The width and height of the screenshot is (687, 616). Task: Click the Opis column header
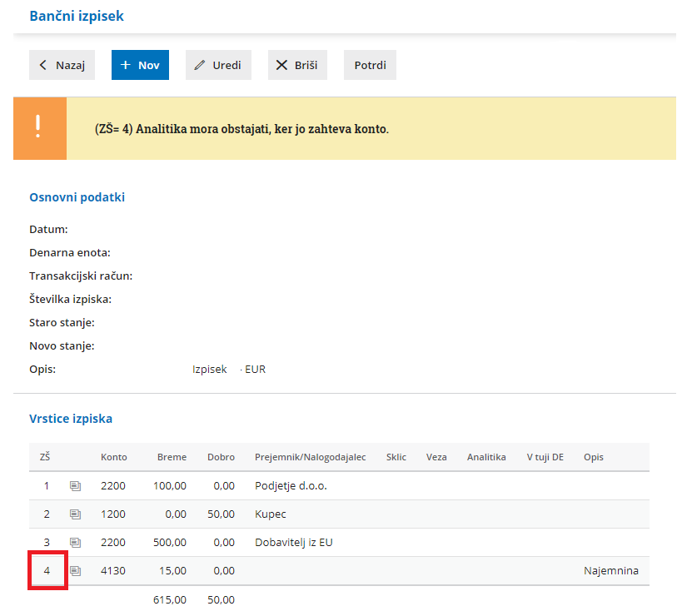pyautogui.click(x=593, y=457)
